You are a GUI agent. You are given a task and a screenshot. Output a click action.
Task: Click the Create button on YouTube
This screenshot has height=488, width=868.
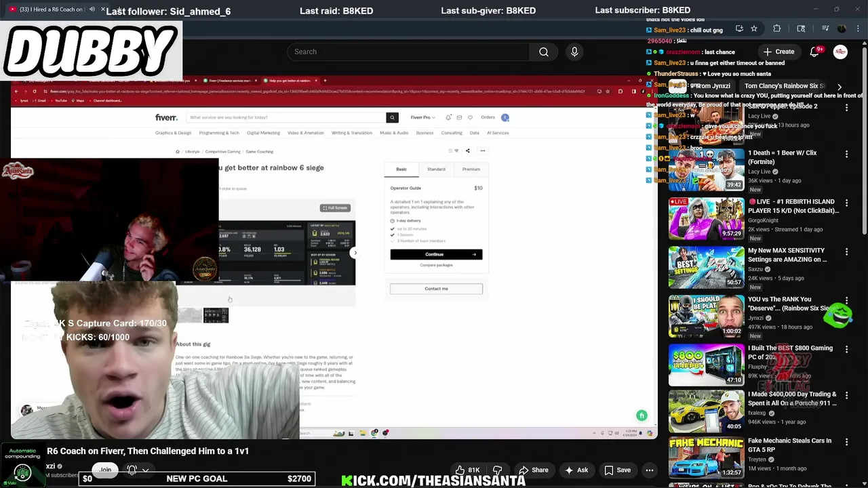779,52
